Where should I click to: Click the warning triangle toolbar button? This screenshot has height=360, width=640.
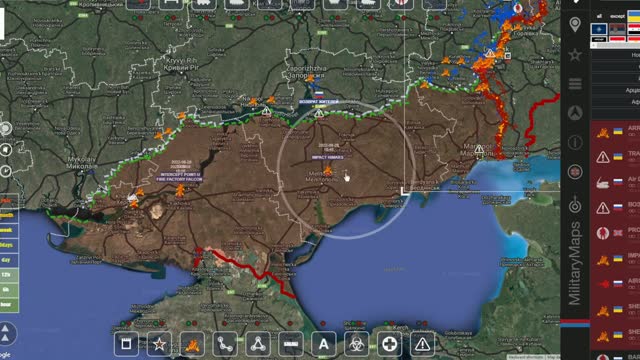click(x=422, y=344)
